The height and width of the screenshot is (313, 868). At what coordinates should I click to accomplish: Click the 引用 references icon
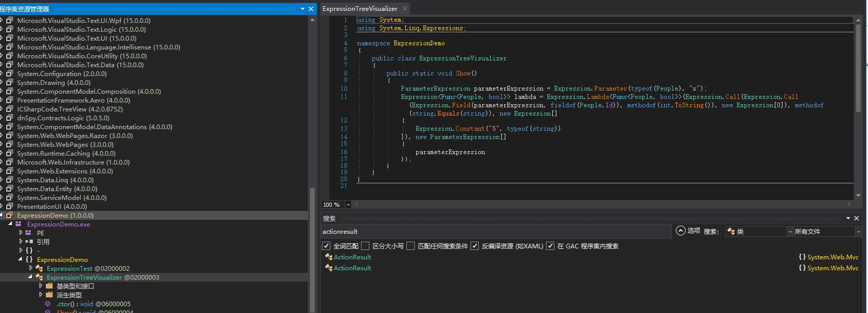coord(29,242)
